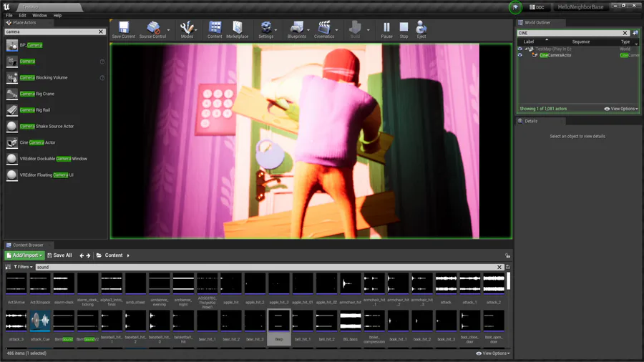
Task: Click the green tutorial icon at top right
Action: click(515, 7)
